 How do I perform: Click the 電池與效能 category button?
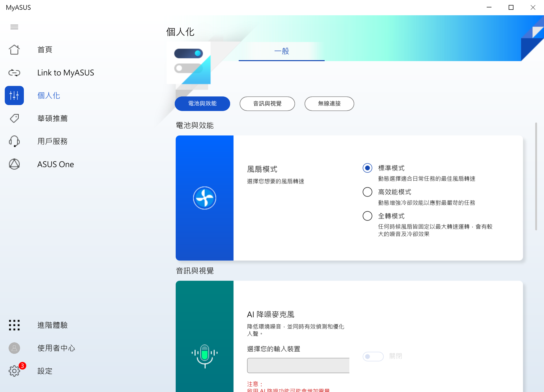[202, 104]
